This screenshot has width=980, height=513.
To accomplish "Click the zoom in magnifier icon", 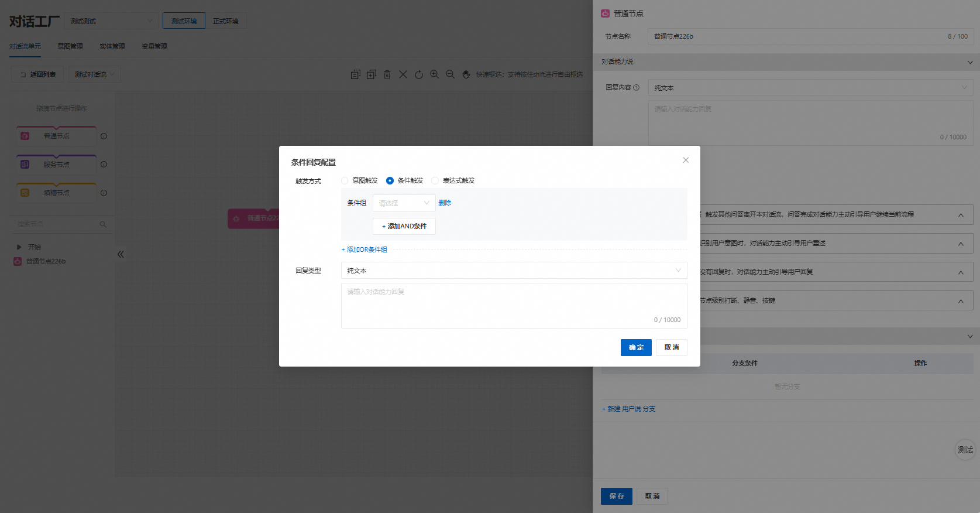I will pyautogui.click(x=435, y=74).
